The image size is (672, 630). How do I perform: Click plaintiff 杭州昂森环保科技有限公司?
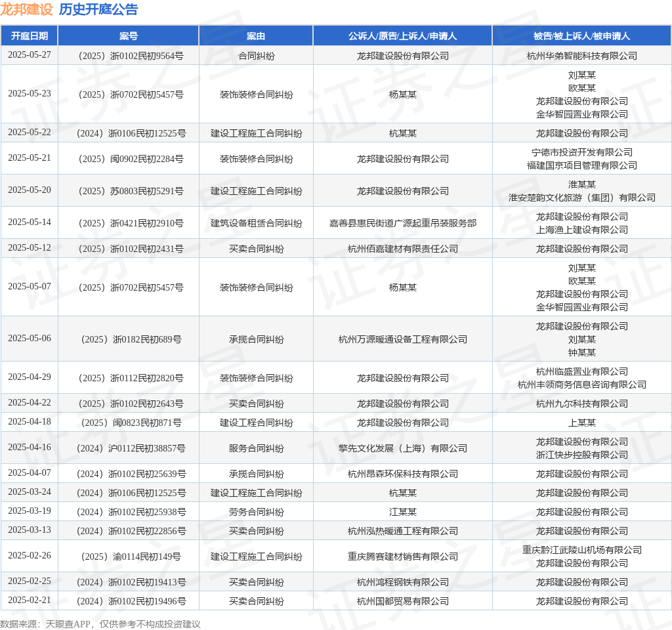click(x=402, y=474)
